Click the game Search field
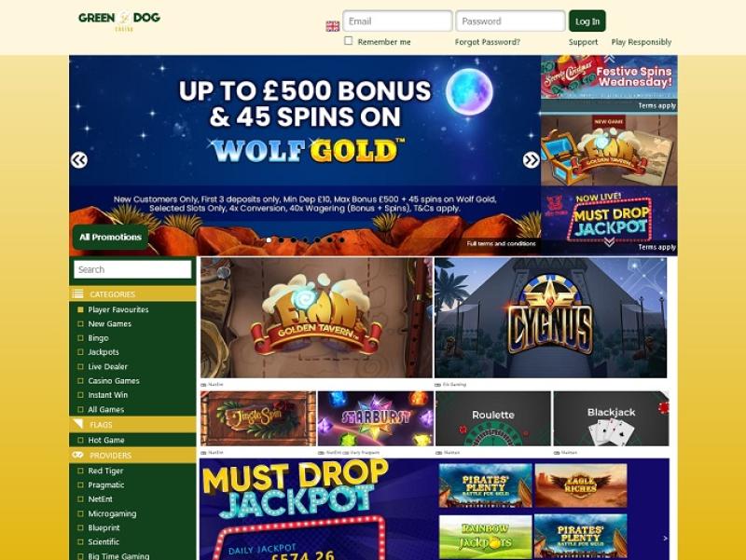This screenshot has height=560, width=746. point(132,269)
